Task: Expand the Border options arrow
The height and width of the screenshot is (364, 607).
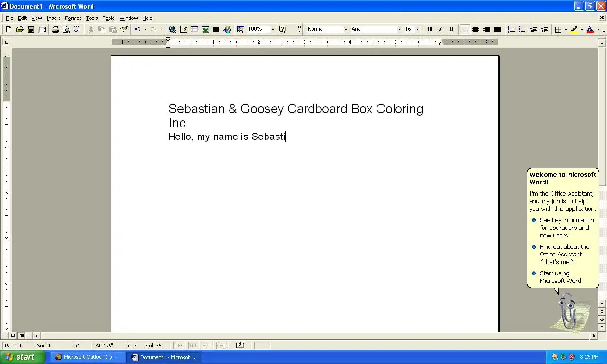Action: click(x=566, y=29)
